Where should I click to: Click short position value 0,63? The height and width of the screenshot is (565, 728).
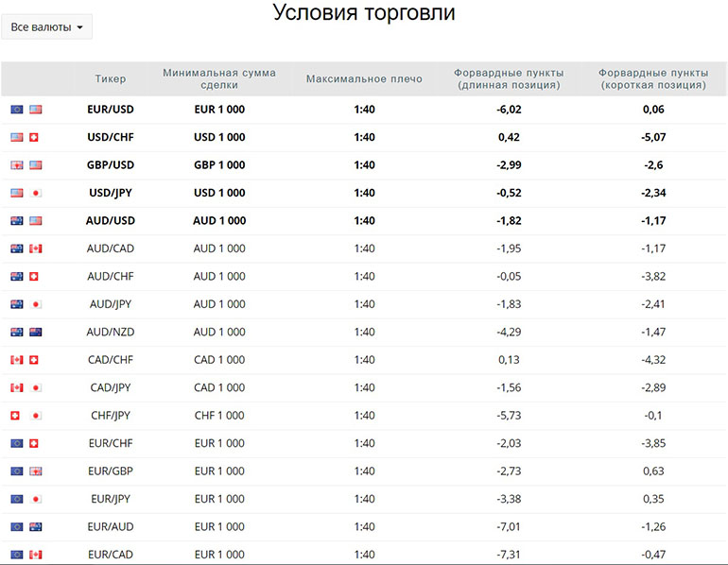point(653,471)
